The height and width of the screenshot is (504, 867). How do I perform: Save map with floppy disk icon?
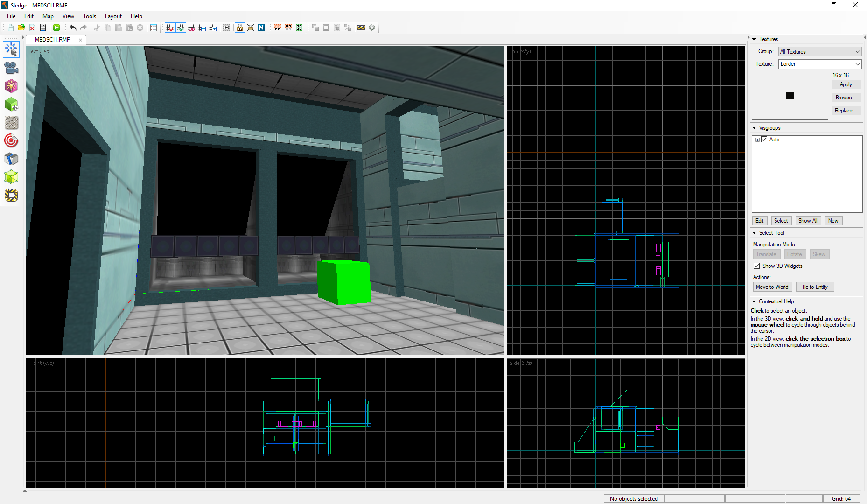tap(43, 28)
